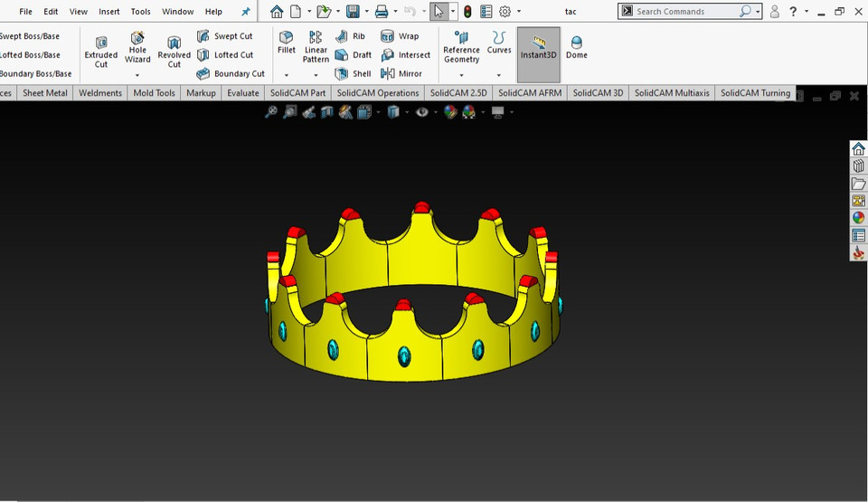Click the Mirror feature
The image size is (868, 502).
tap(401, 73)
